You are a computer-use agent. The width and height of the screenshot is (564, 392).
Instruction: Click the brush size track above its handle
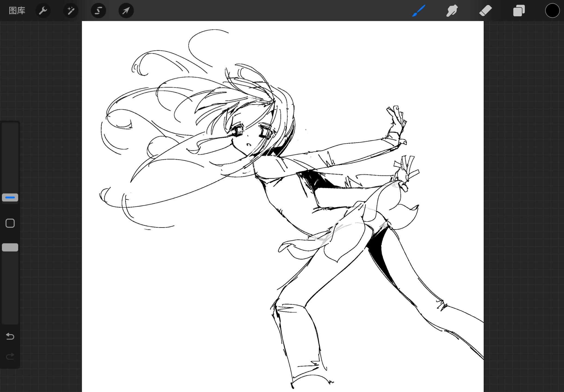(10, 158)
